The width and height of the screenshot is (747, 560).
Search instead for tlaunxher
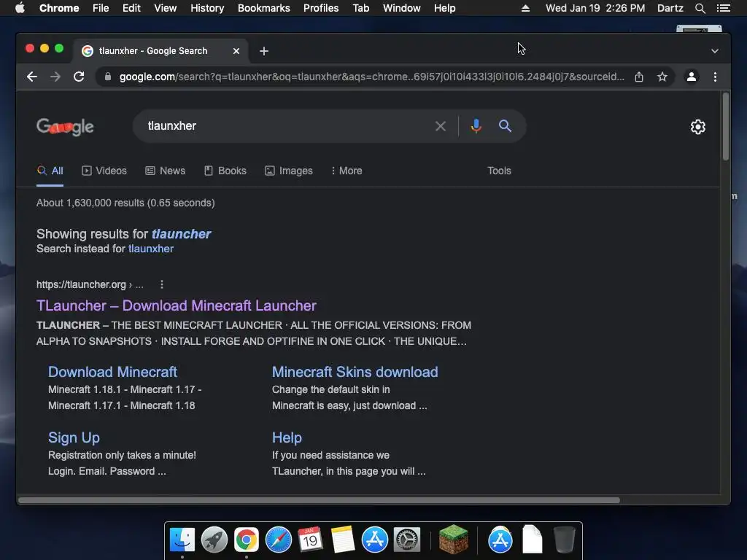click(151, 249)
